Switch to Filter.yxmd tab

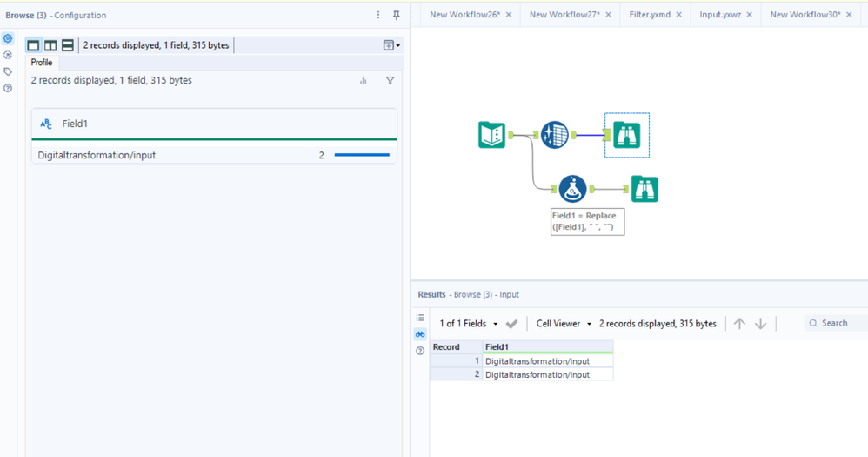(x=650, y=15)
